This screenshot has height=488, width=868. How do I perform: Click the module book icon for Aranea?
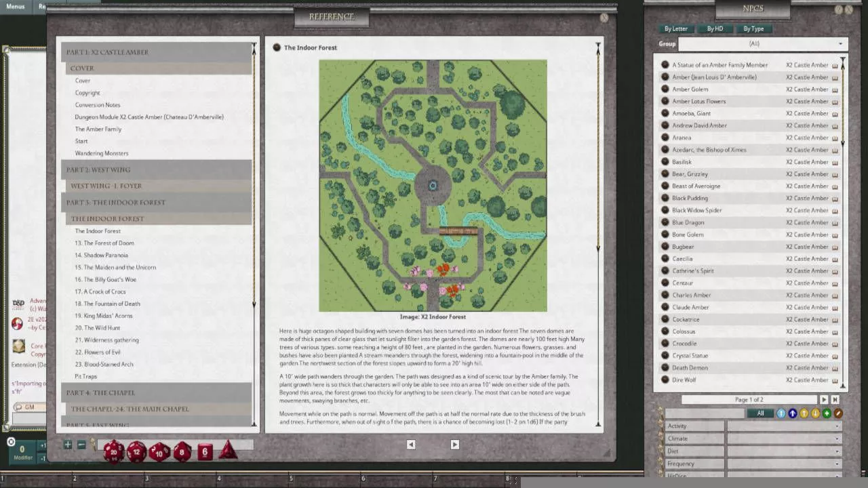pos(835,138)
